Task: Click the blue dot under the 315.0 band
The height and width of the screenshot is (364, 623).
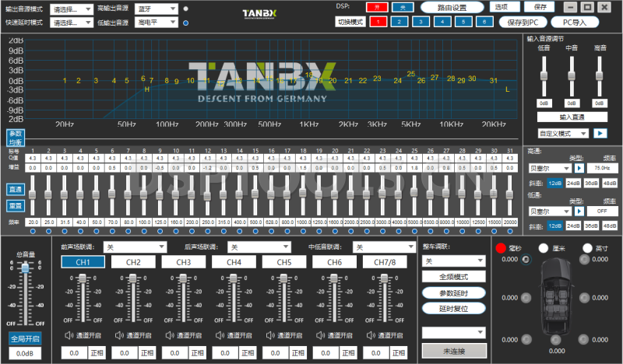Action: point(224,232)
